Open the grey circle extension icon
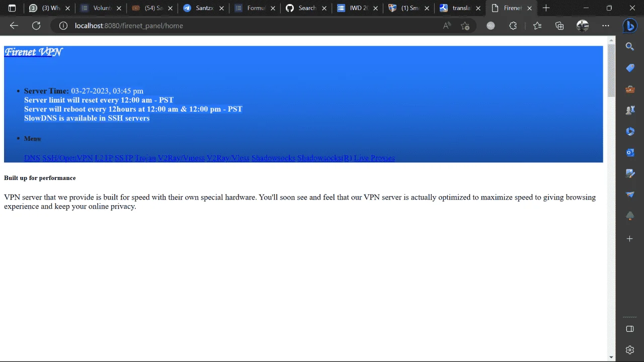644x362 pixels. pos(491,26)
